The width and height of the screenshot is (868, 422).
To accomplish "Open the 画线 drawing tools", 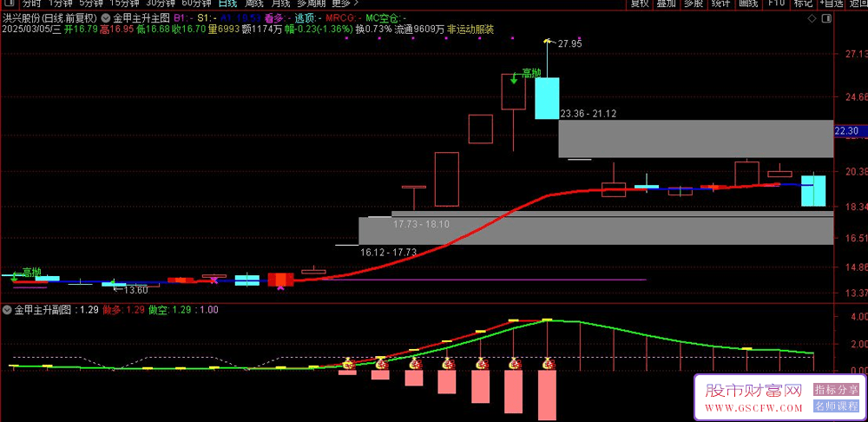I will pyautogui.click(x=747, y=3).
